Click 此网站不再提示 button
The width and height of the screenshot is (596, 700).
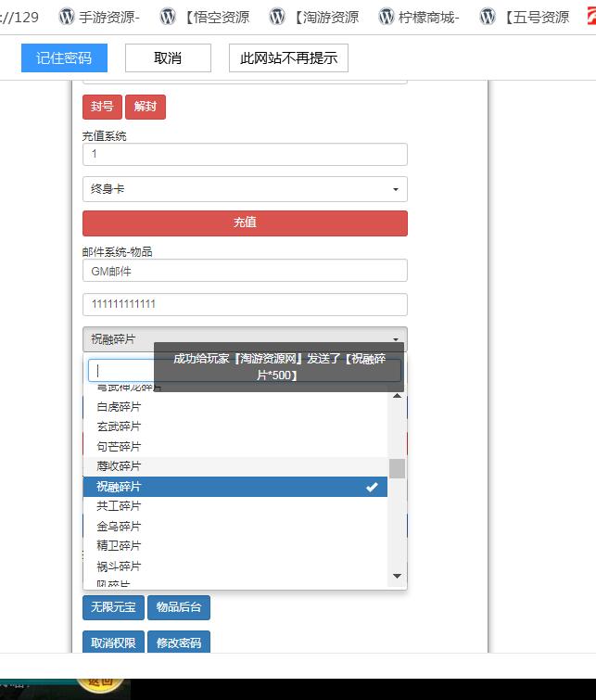pyautogui.click(x=288, y=57)
